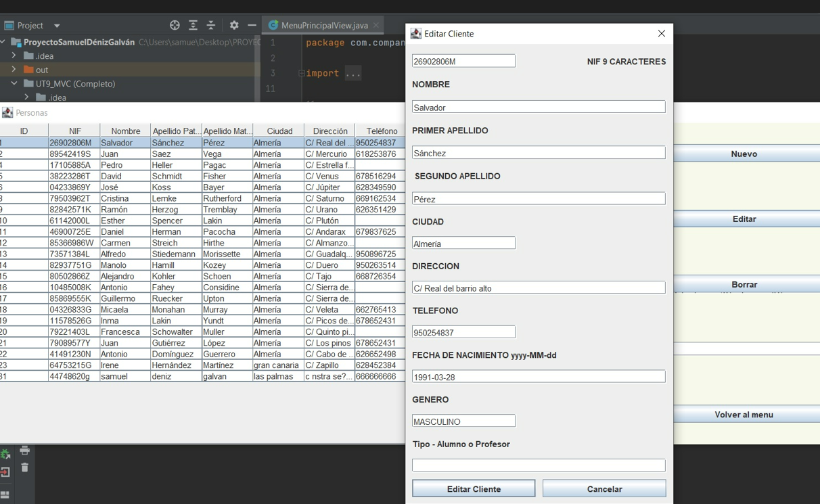Click the Expand All icon in Project toolbar
This screenshot has height=504, width=820.
[x=193, y=25]
